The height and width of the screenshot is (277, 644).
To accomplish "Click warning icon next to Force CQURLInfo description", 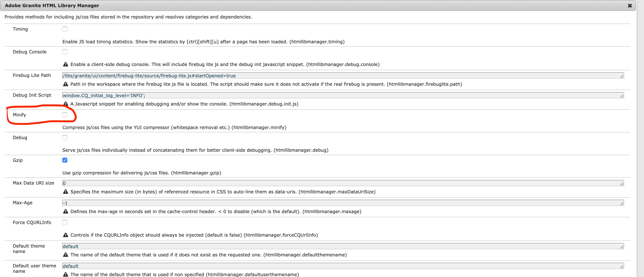I will tap(65, 235).
